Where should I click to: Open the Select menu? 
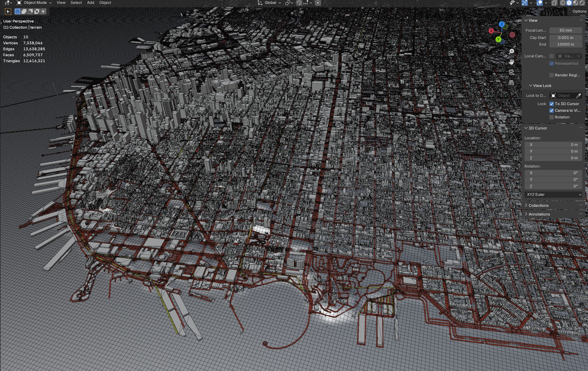point(76,3)
